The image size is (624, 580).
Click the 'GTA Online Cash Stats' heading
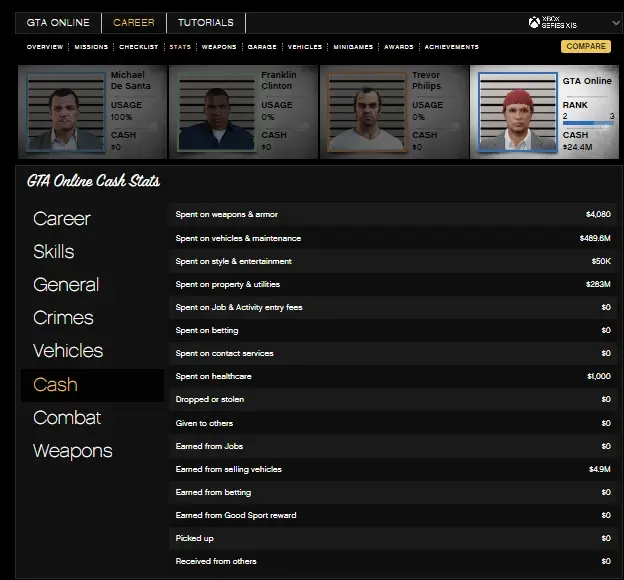point(94,181)
